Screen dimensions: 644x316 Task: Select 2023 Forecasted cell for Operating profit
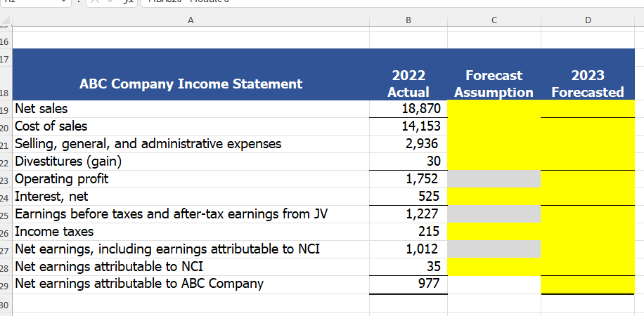click(588, 179)
